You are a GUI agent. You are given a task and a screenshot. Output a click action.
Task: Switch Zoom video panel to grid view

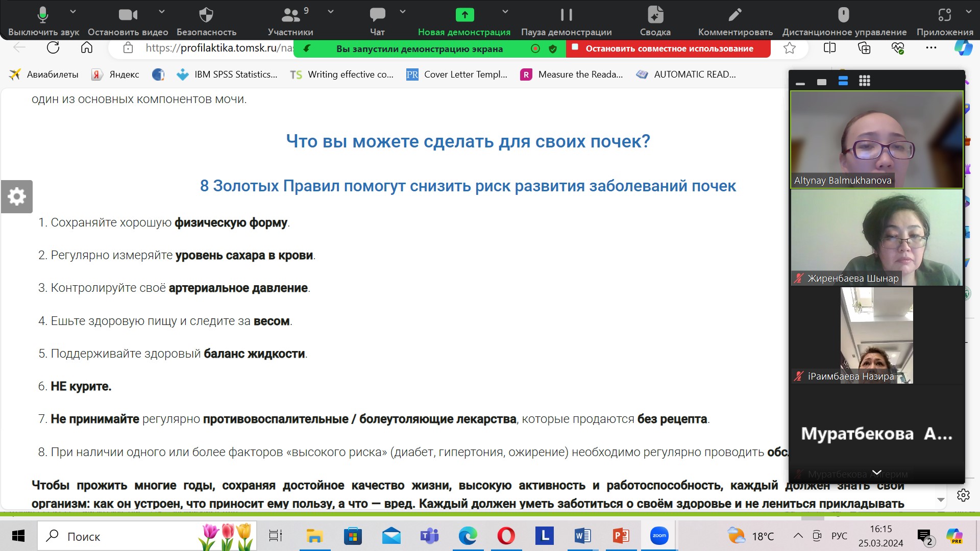[865, 81]
